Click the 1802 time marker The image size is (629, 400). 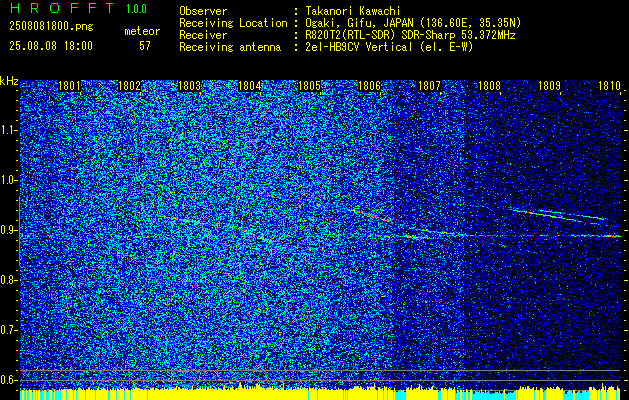coord(129,86)
